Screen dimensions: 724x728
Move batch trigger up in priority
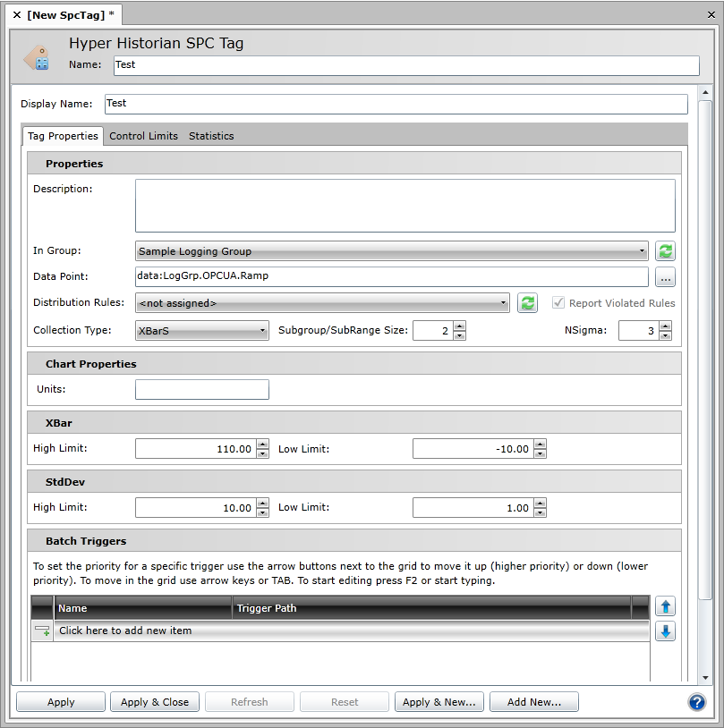point(665,606)
